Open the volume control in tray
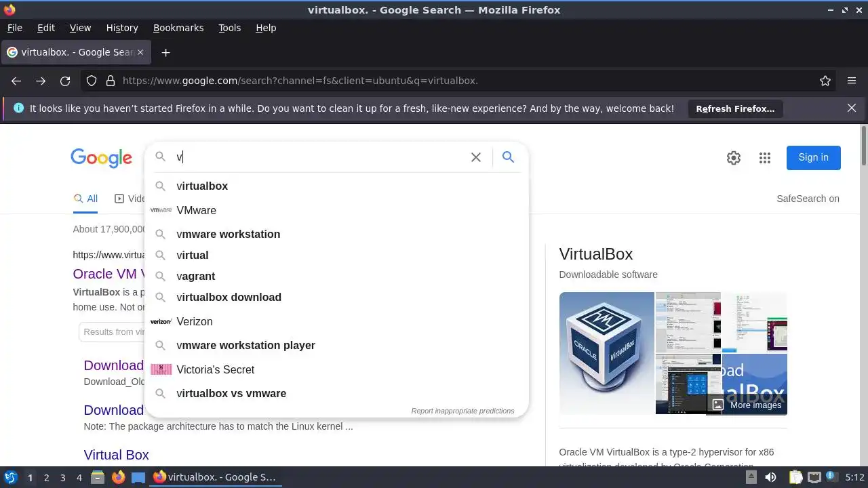 tap(770, 477)
